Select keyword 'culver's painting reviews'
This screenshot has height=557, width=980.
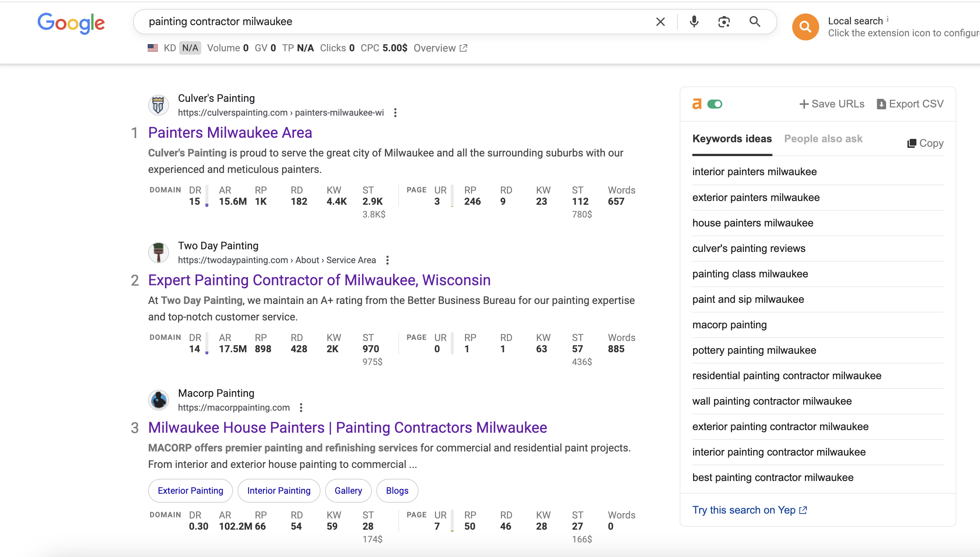[x=748, y=248]
